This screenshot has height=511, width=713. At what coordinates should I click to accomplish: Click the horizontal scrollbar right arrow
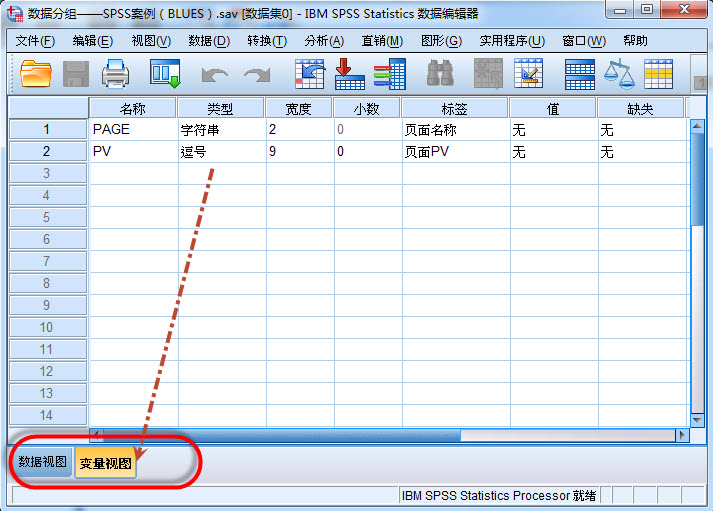[x=682, y=435]
